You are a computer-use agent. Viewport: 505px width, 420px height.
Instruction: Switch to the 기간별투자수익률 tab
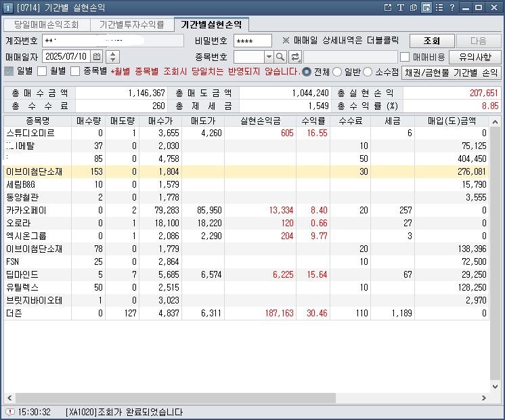pyautogui.click(x=132, y=24)
